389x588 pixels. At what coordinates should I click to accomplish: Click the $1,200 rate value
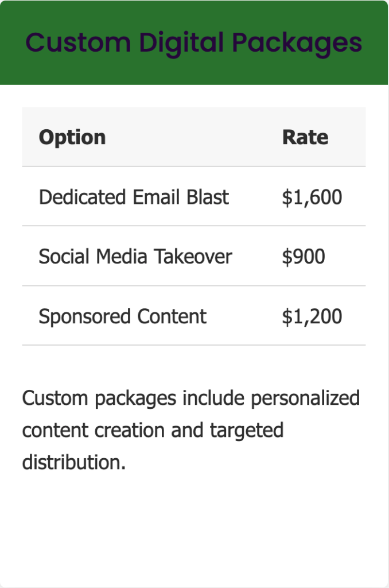click(312, 316)
